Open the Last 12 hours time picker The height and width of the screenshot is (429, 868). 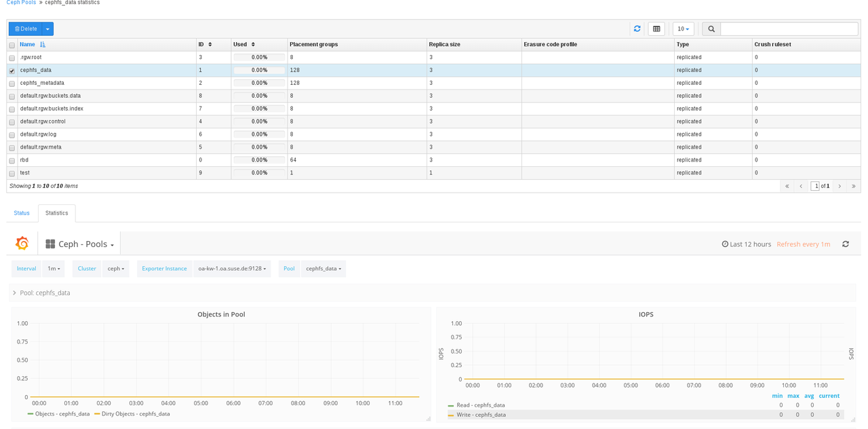pos(746,244)
